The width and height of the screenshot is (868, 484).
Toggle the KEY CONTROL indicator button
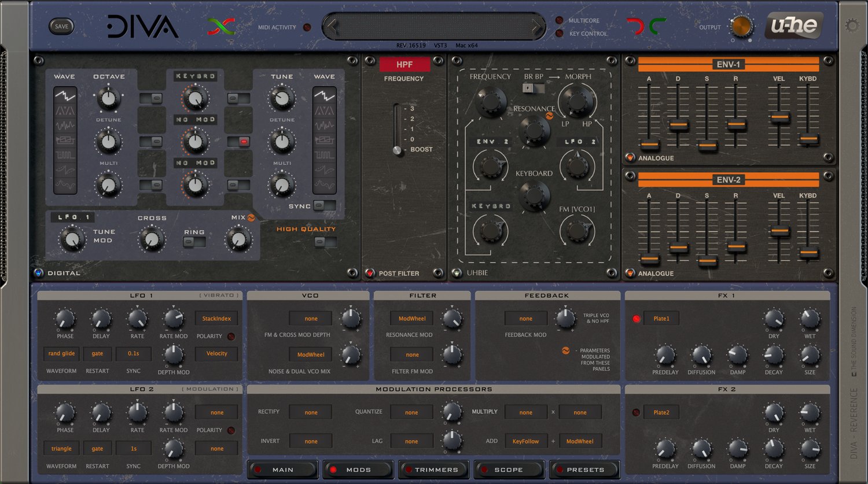tap(559, 34)
